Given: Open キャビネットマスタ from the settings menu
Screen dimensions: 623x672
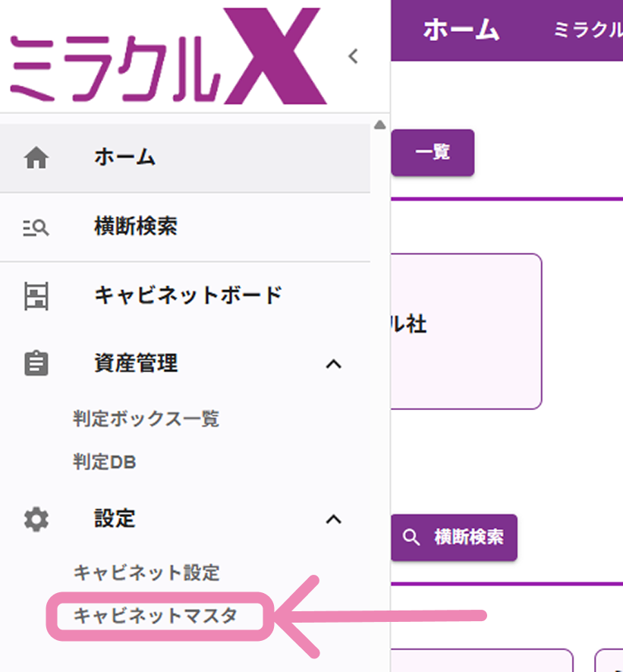Looking at the screenshot, I should tap(154, 617).
